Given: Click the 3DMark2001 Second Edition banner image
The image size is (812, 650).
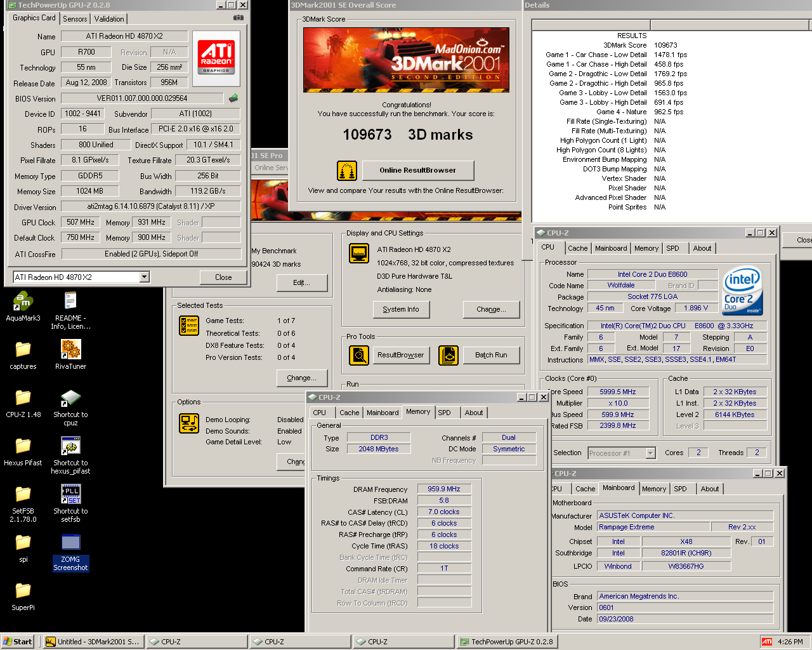Looking at the screenshot, I should click(x=406, y=60).
